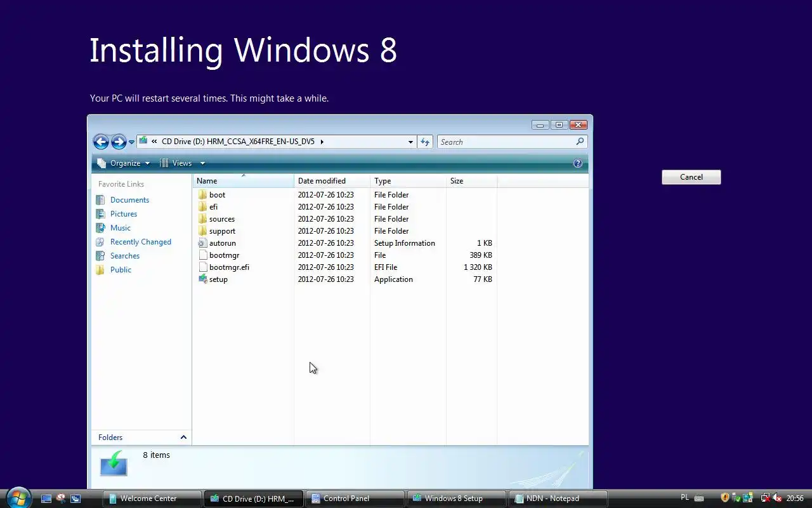Go forward with the Explorer Forward arrow
Screen dimensions: 812x508
119,142
